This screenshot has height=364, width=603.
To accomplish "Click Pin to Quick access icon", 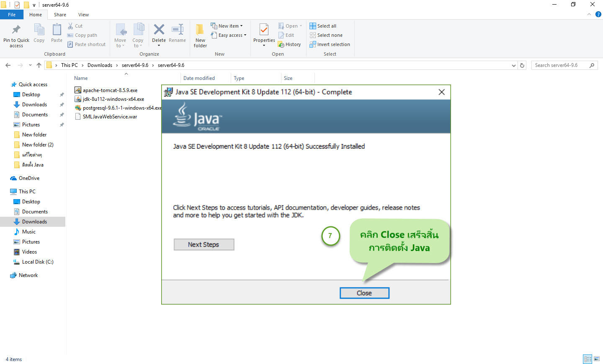I will tap(16, 30).
